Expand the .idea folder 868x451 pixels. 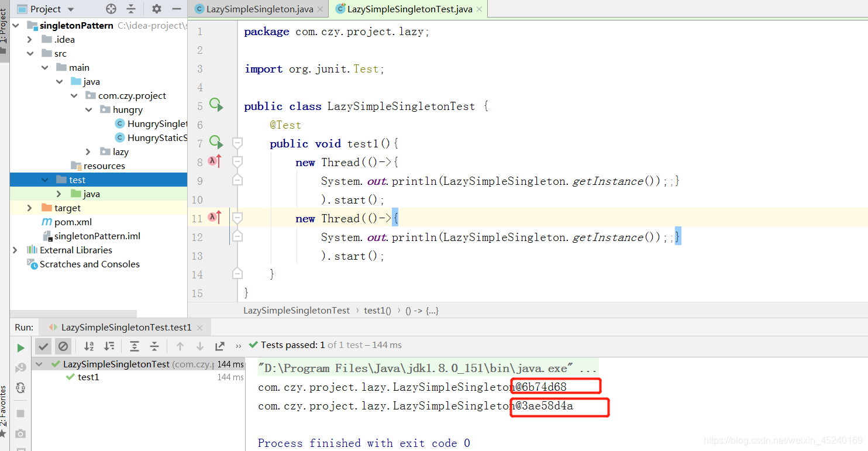click(29, 39)
